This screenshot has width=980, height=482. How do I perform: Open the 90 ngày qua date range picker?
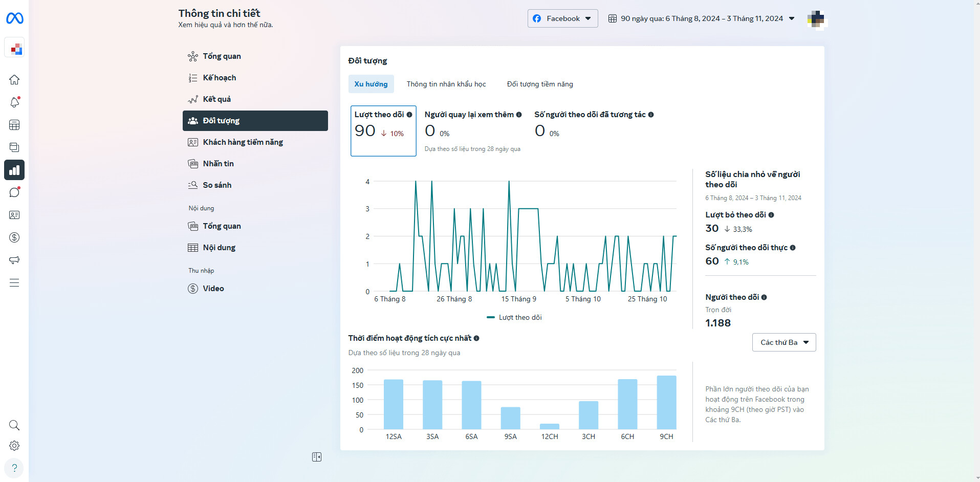pyautogui.click(x=701, y=18)
